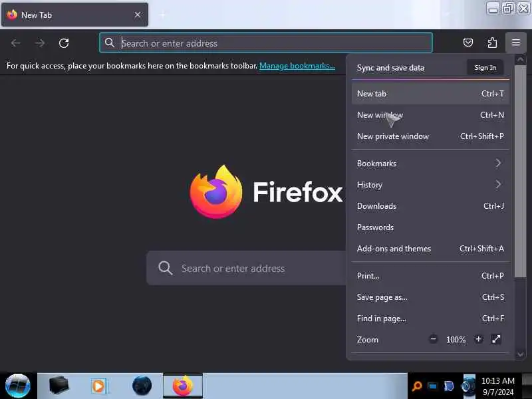Open a New private window
This screenshot has width=532, height=399.
click(x=430, y=136)
